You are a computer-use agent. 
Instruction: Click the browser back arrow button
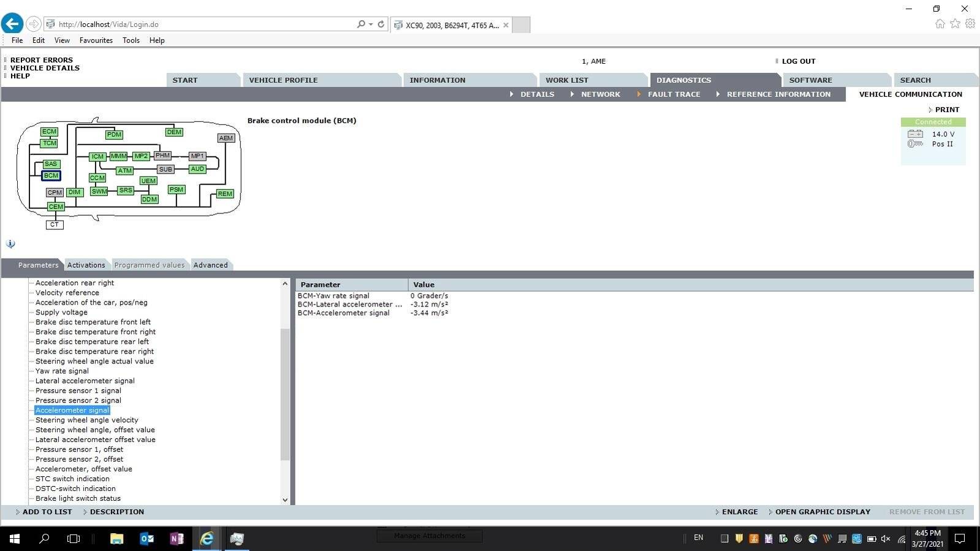pyautogui.click(x=12, y=24)
